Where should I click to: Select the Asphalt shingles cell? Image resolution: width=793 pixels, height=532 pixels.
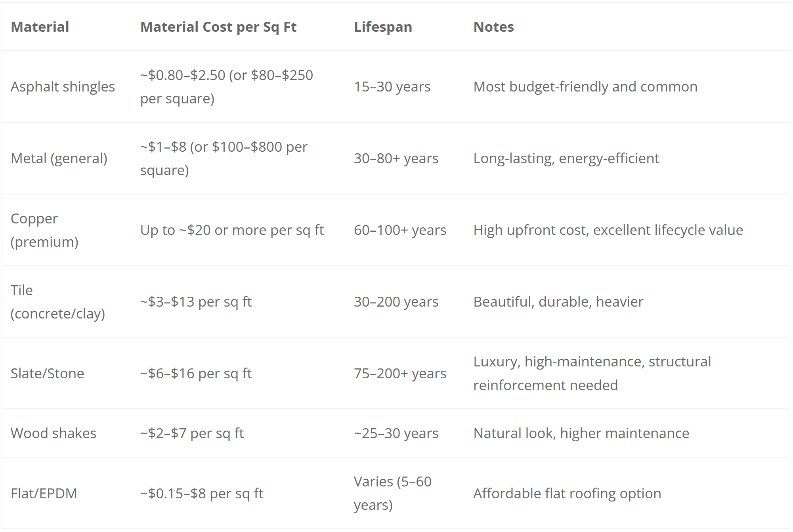click(x=63, y=87)
